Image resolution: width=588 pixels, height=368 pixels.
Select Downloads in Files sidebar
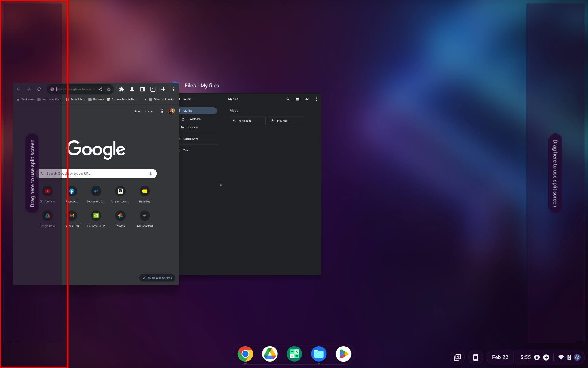[194, 119]
